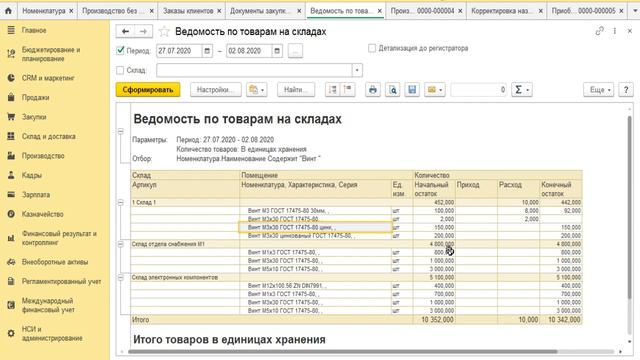The image size is (640, 360).
Task: Open the three-dot window menu
Action: click(x=615, y=31)
